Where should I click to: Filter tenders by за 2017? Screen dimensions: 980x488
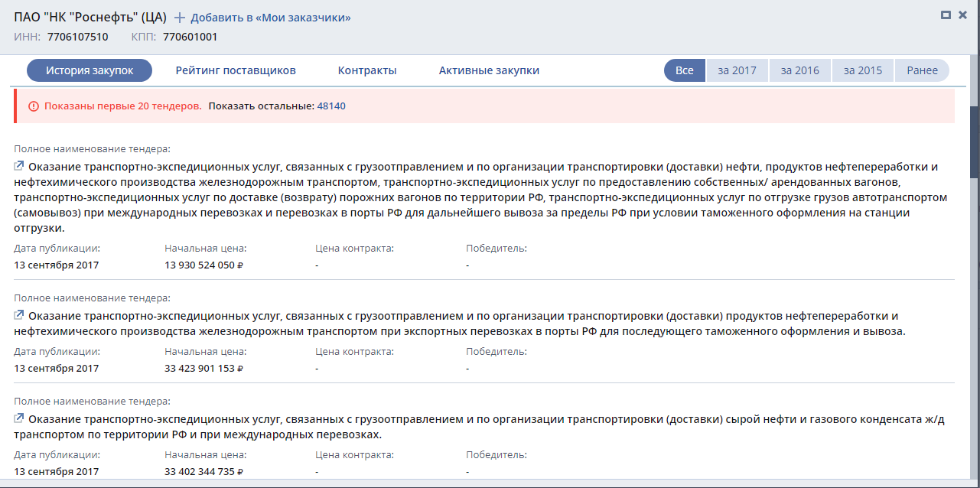tap(737, 70)
